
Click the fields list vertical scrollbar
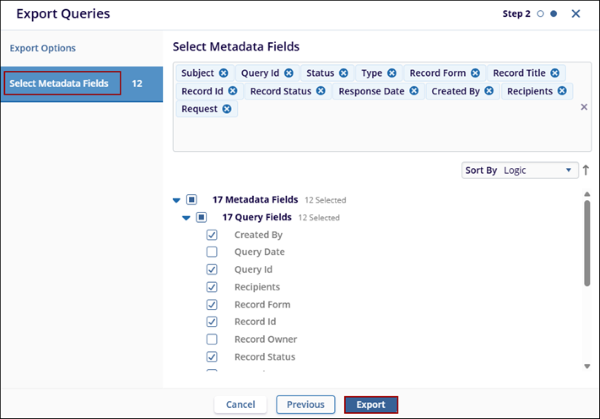click(587, 240)
